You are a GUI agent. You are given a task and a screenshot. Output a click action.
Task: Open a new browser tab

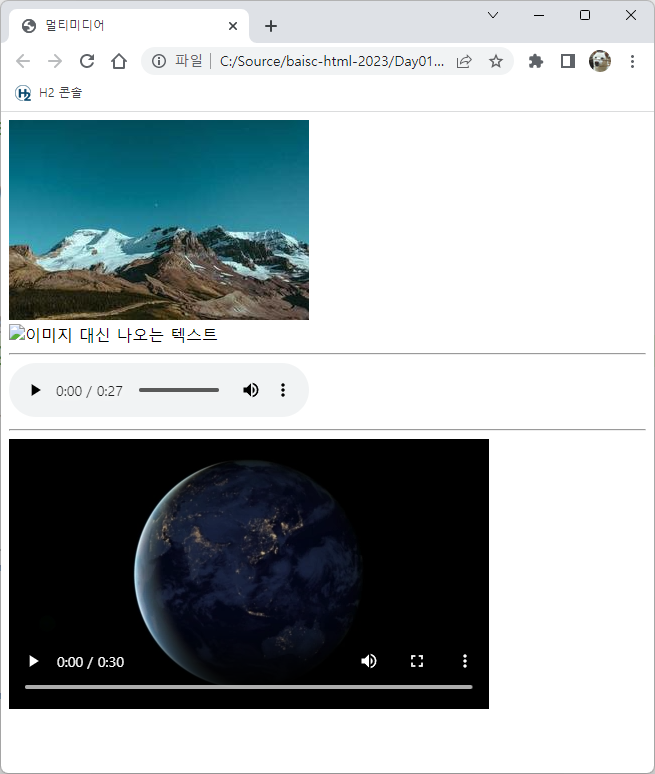[271, 26]
